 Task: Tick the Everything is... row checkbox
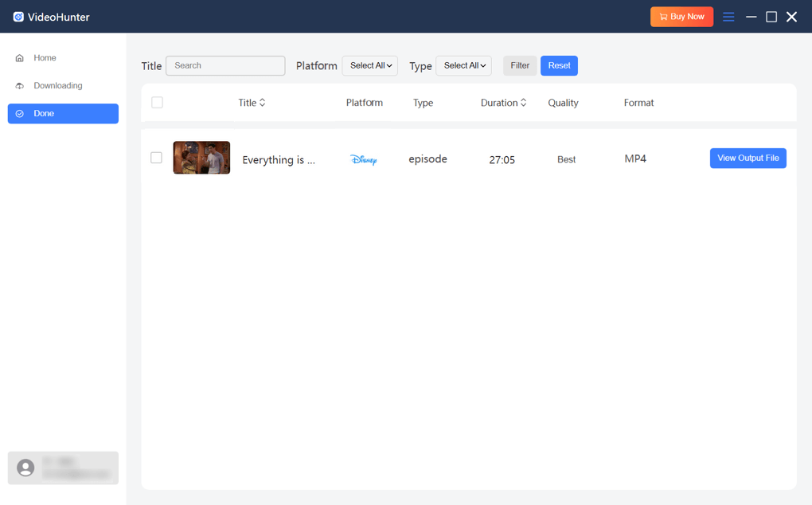pyautogui.click(x=156, y=158)
